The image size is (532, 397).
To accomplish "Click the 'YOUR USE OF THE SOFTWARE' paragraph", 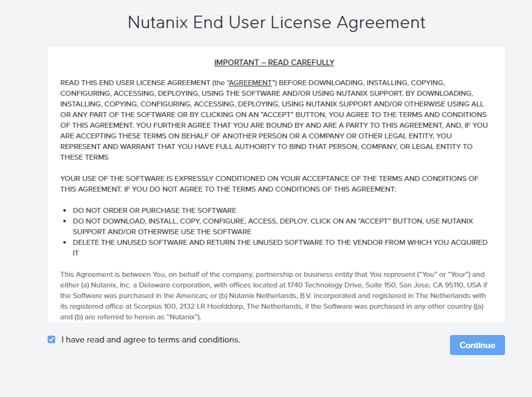I will 269,183.
